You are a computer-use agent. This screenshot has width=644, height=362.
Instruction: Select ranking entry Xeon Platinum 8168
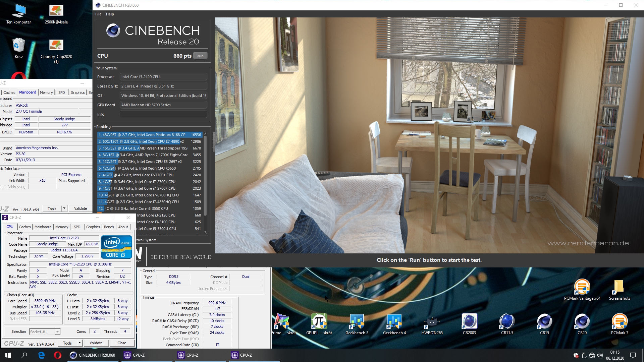[x=150, y=135]
